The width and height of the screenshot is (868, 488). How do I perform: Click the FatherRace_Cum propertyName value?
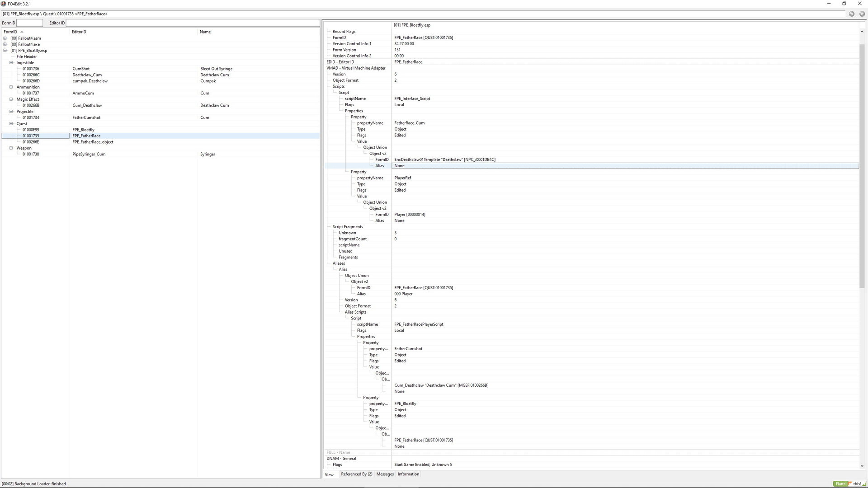pyautogui.click(x=409, y=123)
